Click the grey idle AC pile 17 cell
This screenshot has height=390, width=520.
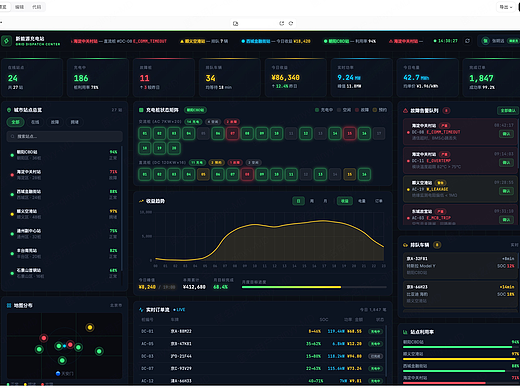click(x=379, y=133)
